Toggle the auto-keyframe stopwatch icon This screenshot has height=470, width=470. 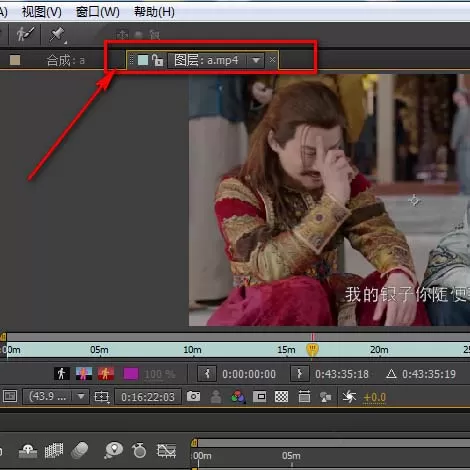point(139,450)
